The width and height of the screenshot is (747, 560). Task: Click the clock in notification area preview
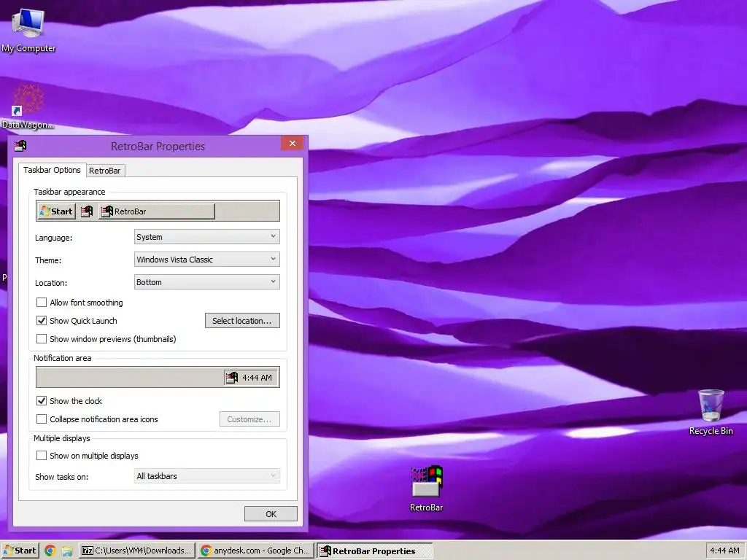pyautogui.click(x=258, y=378)
